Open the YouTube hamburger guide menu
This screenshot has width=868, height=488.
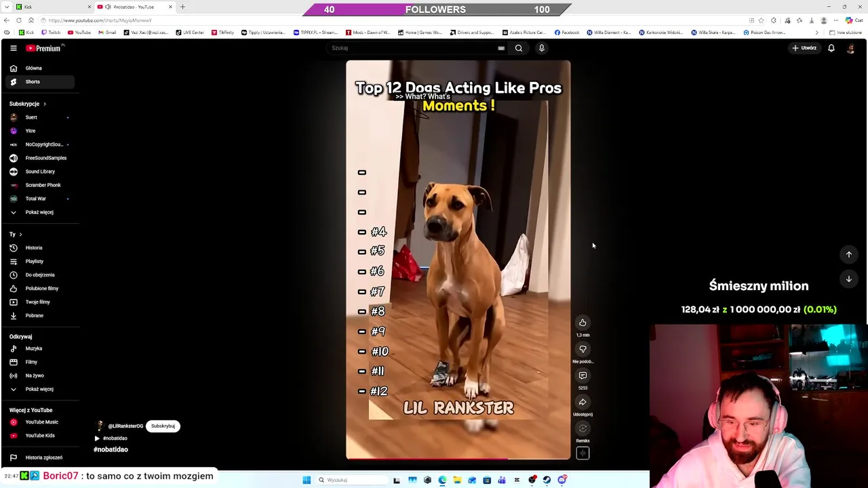pyautogui.click(x=13, y=48)
